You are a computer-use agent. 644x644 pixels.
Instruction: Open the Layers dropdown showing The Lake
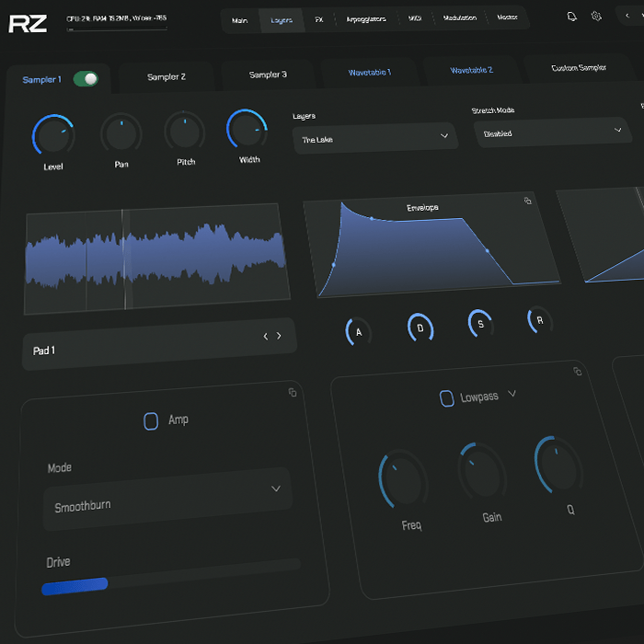[374, 138]
